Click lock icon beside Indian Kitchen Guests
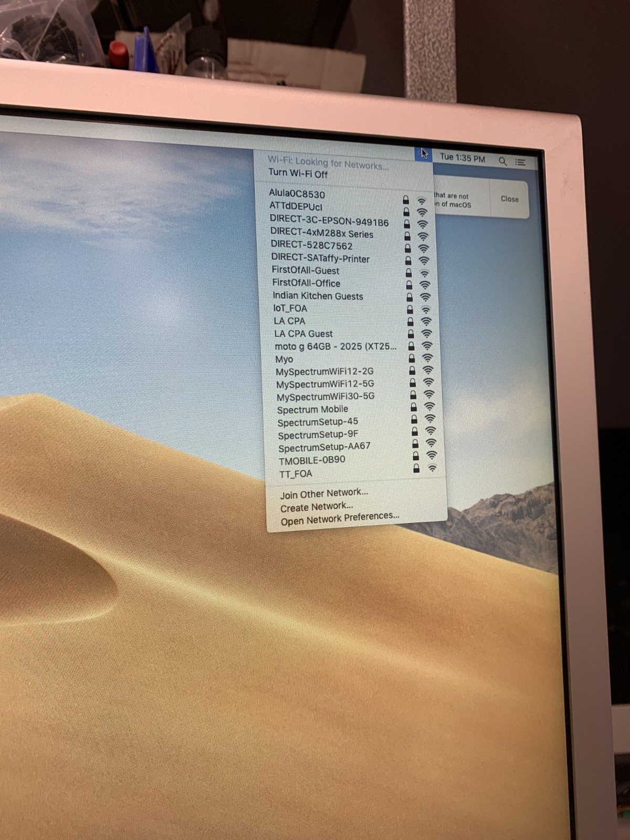The width and height of the screenshot is (630, 840). click(x=409, y=297)
